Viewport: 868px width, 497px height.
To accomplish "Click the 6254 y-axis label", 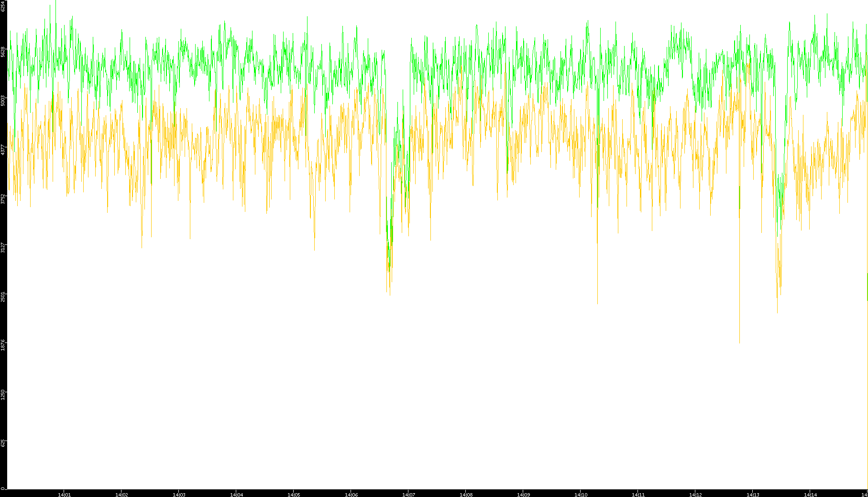I will pyautogui.click(x=3, y=6).
